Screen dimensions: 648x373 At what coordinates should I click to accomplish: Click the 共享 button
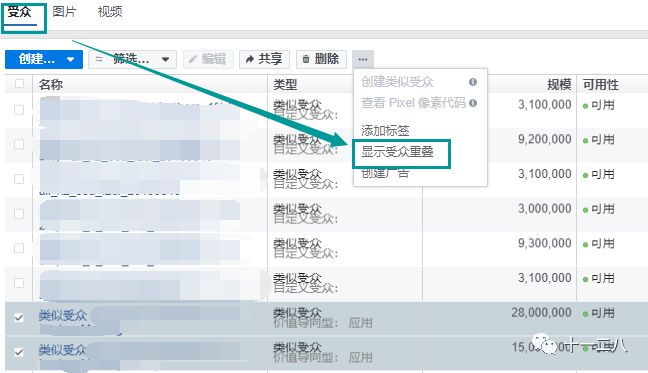(x=264, y=59)
